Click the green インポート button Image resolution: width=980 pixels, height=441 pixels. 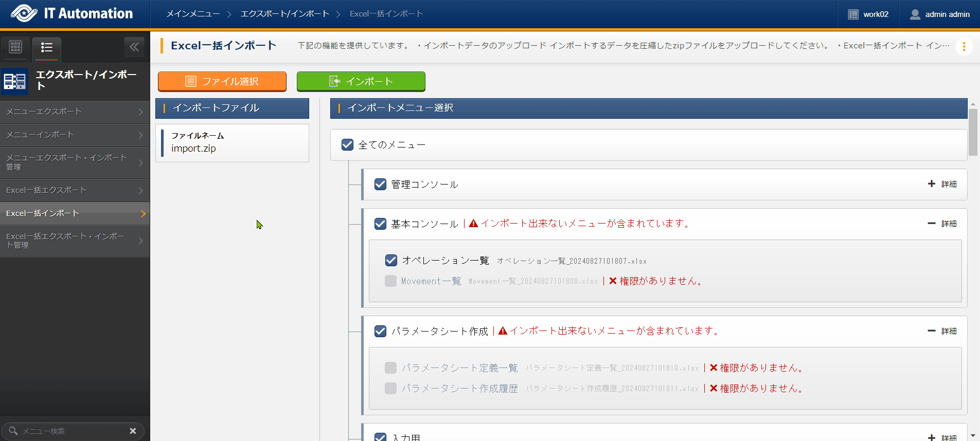click(x=361, y=81)
